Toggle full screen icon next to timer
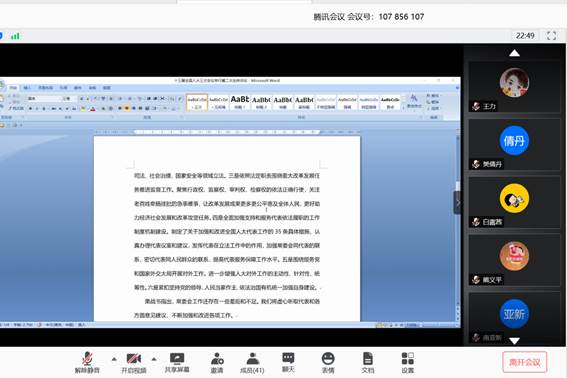 (551, 35)
